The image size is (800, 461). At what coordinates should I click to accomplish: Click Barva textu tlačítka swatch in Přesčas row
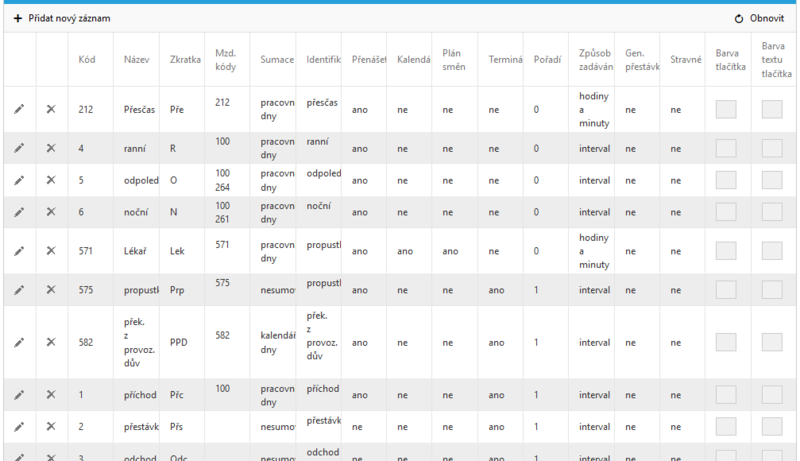pos(772,109)
